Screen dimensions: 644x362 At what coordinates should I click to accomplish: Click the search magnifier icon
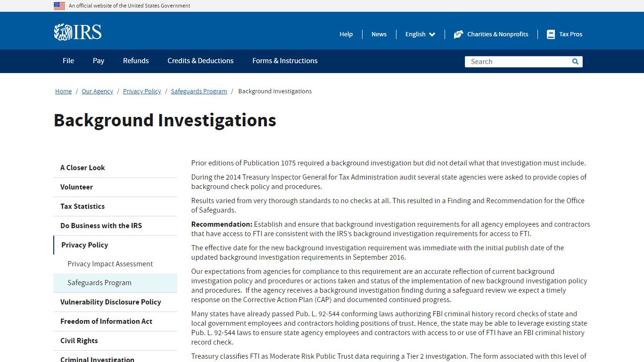point(575,62)
